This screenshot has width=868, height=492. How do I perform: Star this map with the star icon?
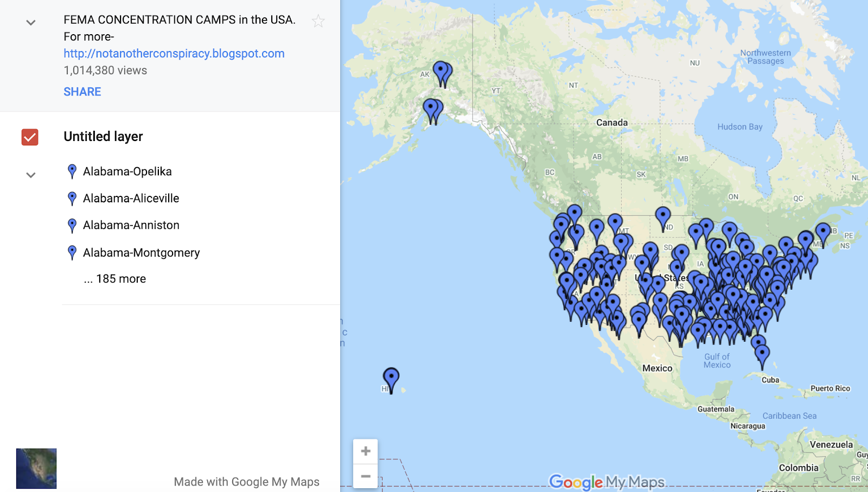[x=318, y=21]
